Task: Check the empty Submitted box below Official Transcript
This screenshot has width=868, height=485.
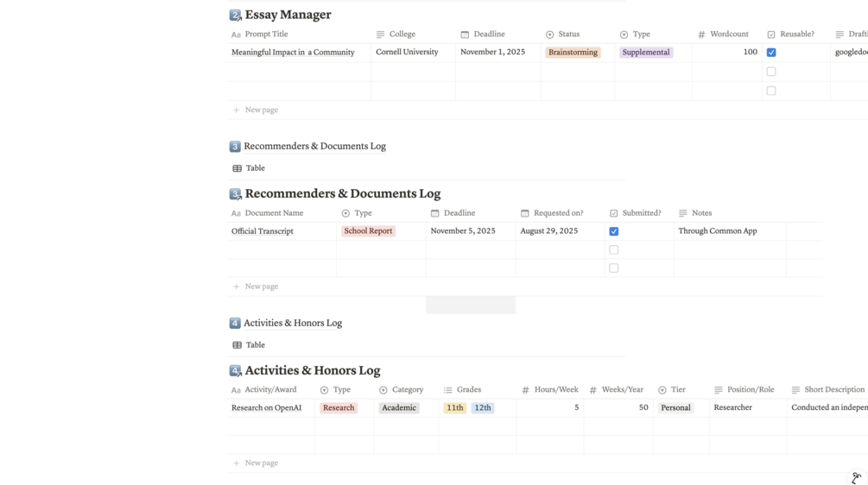Action: (614, 250)
